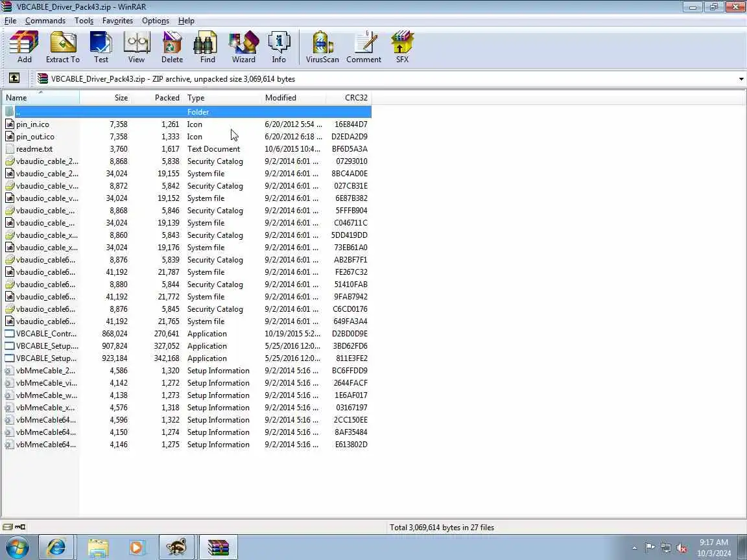747x560 pixels.
Task: Select file with CRC32 649FA3A4
Action: 187,321
